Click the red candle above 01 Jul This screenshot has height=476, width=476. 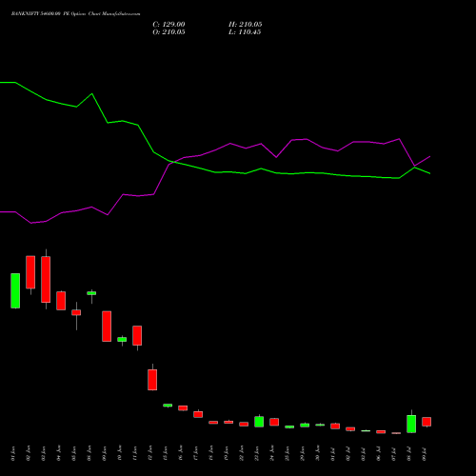click(x=335, y=426)
